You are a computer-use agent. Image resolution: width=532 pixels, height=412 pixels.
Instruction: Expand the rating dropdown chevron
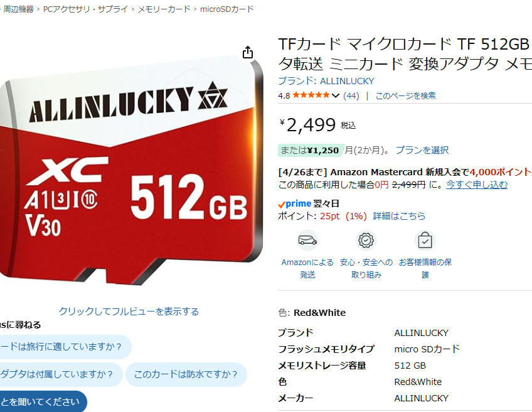(x=335, y=95)
